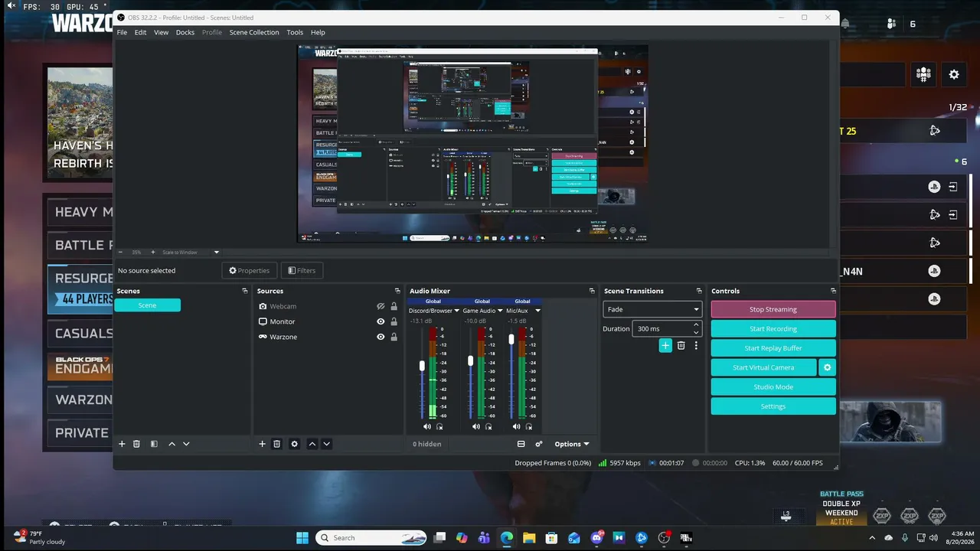Open the Docks menu
The height and width of the screenshot is (551, 980).
click(185, 32)
